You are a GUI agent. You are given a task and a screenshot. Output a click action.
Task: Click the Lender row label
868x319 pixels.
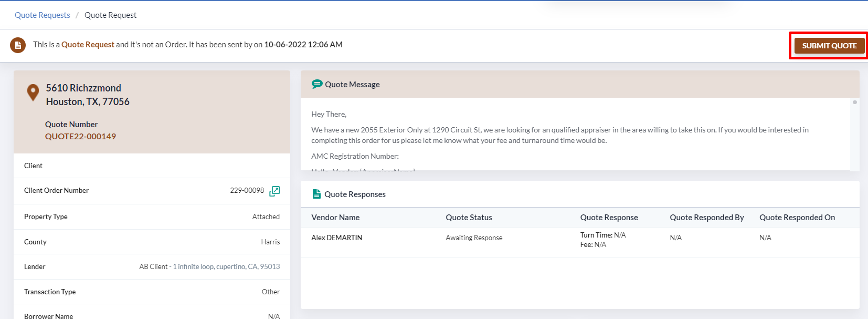click(x=35, y=266)
